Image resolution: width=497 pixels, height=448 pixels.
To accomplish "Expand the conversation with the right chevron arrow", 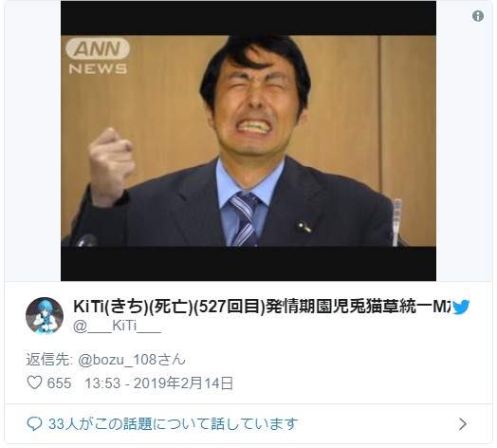I will tap(463, 424).
